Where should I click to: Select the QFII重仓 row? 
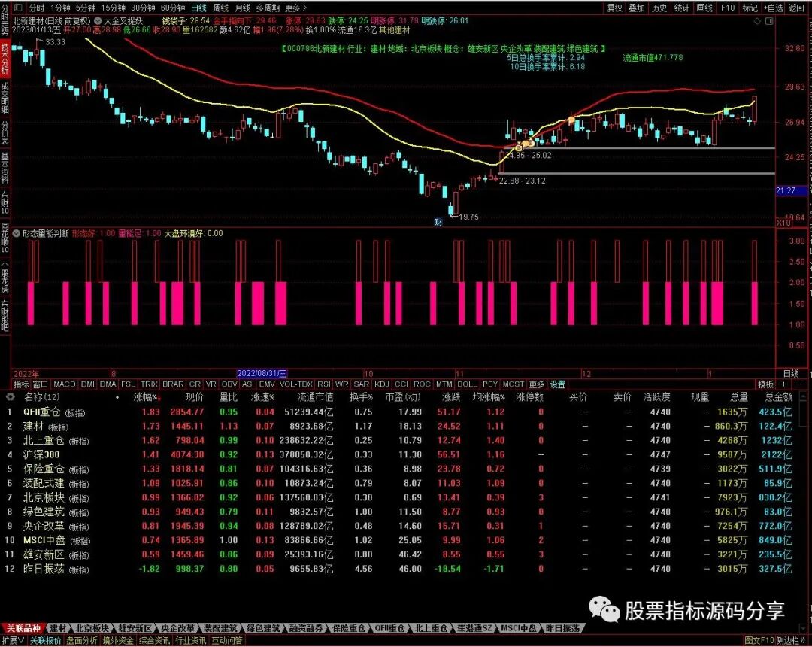coord(400,412)
